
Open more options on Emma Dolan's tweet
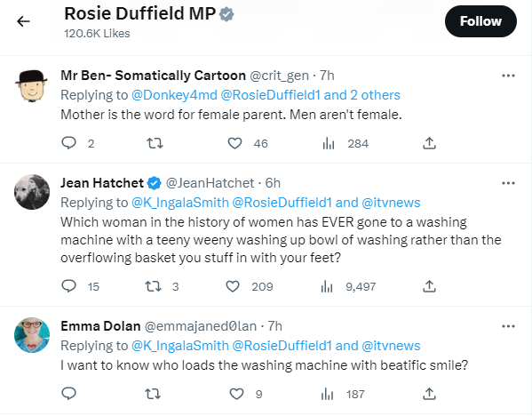508,326
